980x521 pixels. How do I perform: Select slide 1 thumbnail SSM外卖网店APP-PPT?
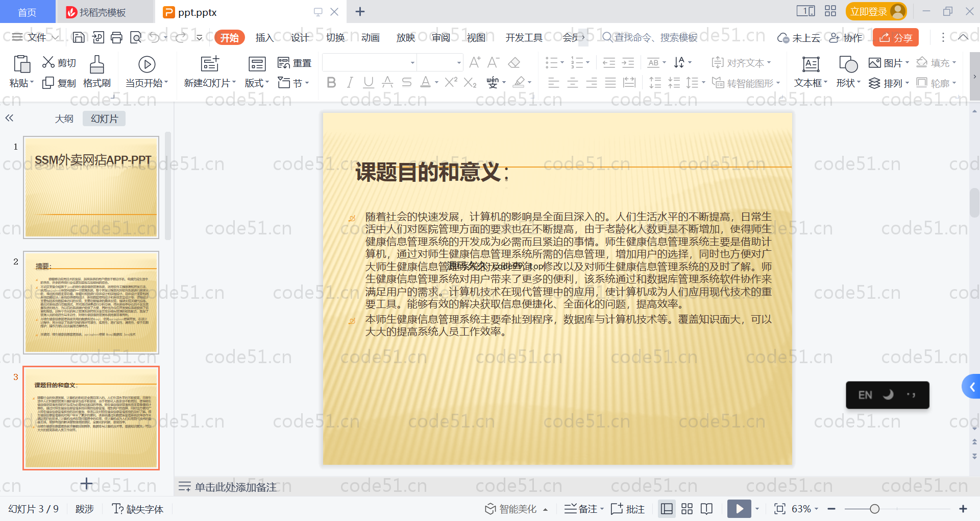point(91,187)
